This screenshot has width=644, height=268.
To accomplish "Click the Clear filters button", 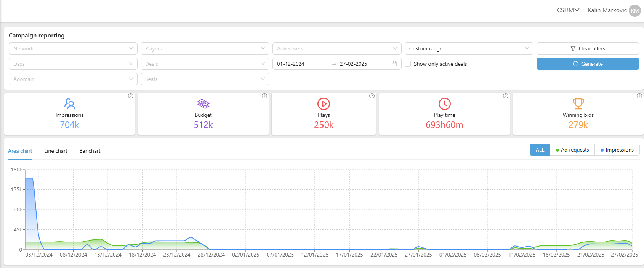I will pyautogui.click(x=588, y=48).
